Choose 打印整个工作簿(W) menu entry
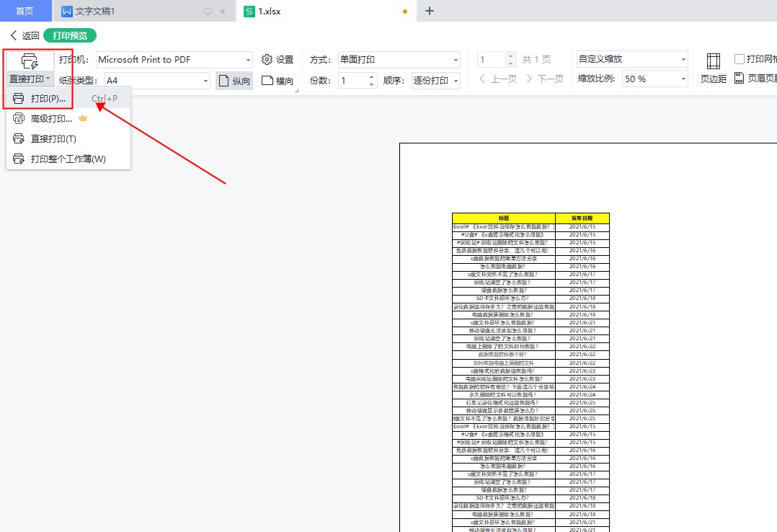Viewport: 777px width, 532px height. coord(68,159)
